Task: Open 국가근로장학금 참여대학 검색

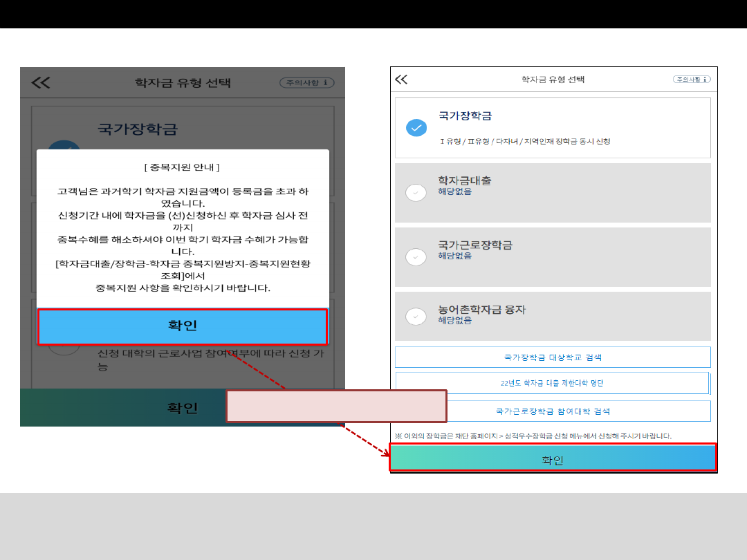Action: coord(553,411)
